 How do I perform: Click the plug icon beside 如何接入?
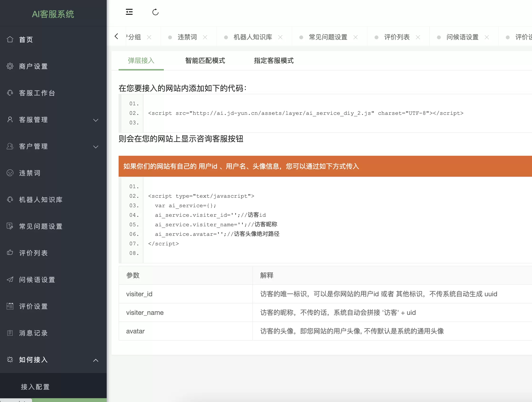pos(10,359)
